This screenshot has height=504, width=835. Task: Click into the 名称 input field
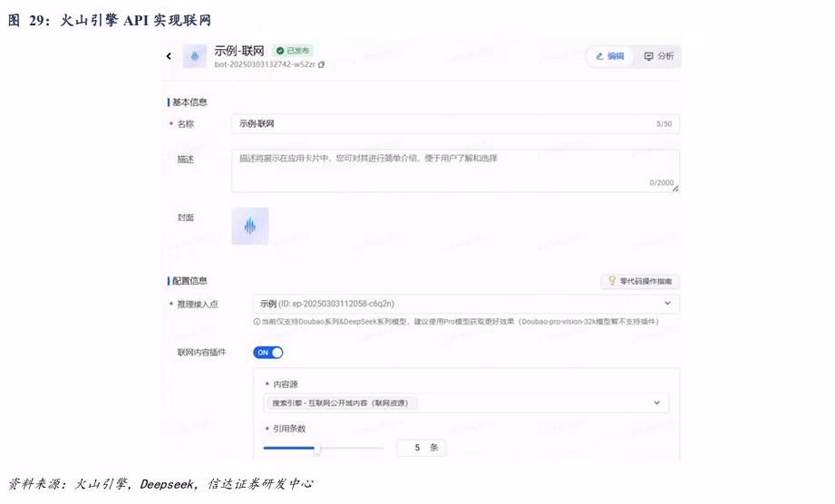coord(444,124)
